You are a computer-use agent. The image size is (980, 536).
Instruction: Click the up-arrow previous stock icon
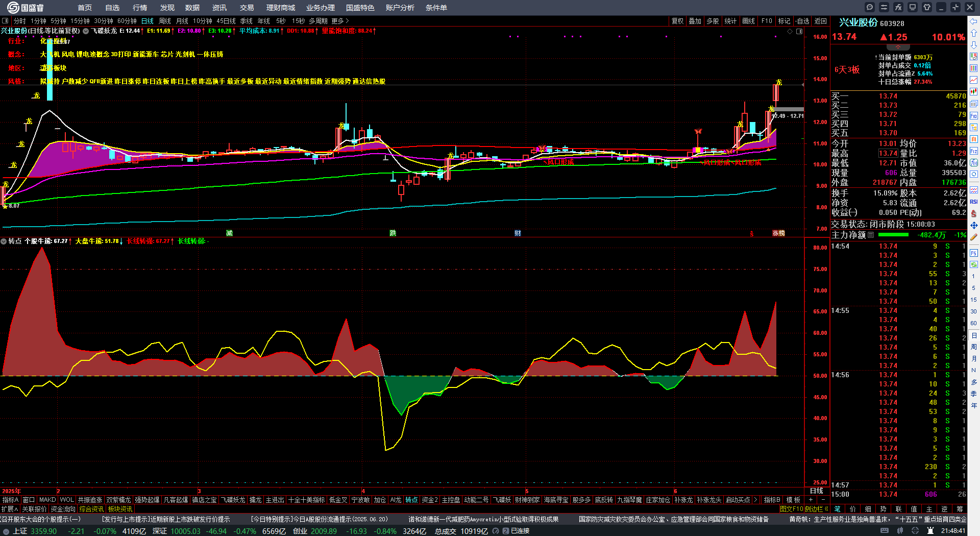coord(974,33)
